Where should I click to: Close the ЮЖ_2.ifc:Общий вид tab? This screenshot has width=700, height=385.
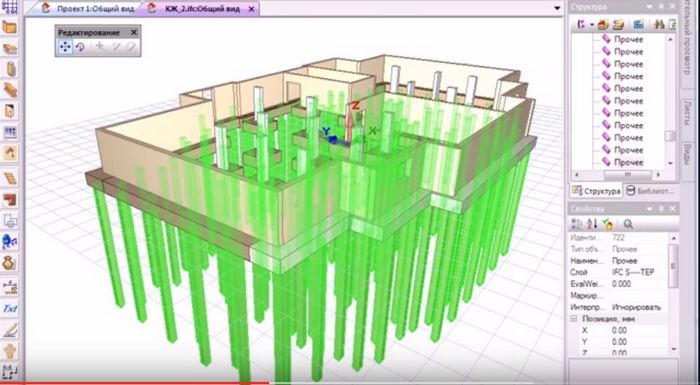[252, 8]
